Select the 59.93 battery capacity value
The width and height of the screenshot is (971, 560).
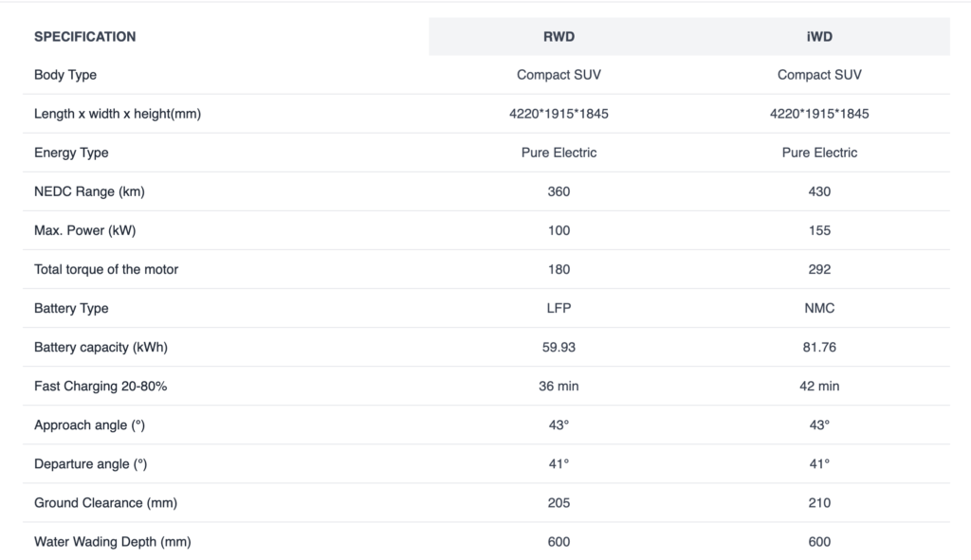pos(559,347)
